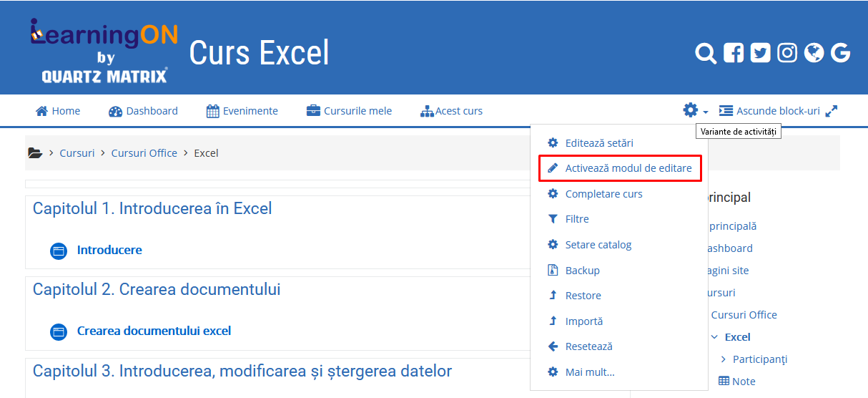868x398 pixels.
Task: Collapse the Excel tree node
Action: pos(714,337)
